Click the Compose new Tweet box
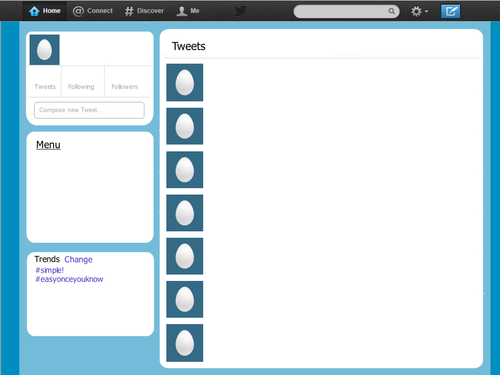The height and width of the screenshot is (375, 500). pos(89,110)
